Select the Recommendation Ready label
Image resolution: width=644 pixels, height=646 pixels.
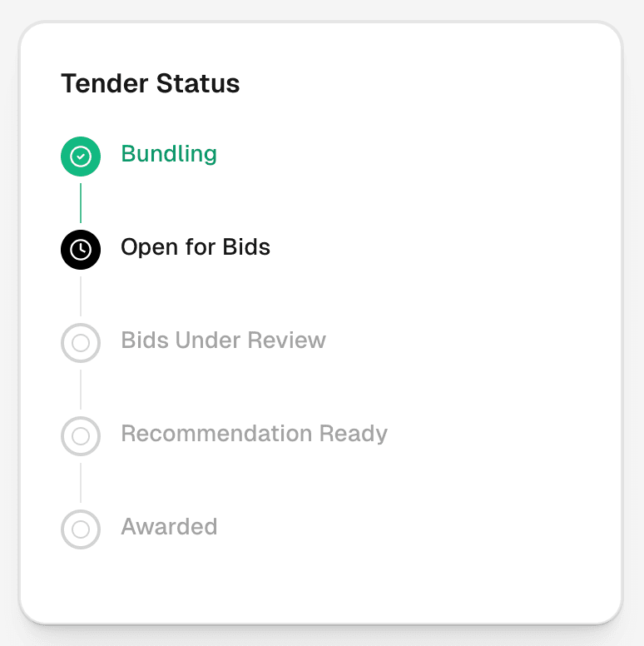(254, 434)
